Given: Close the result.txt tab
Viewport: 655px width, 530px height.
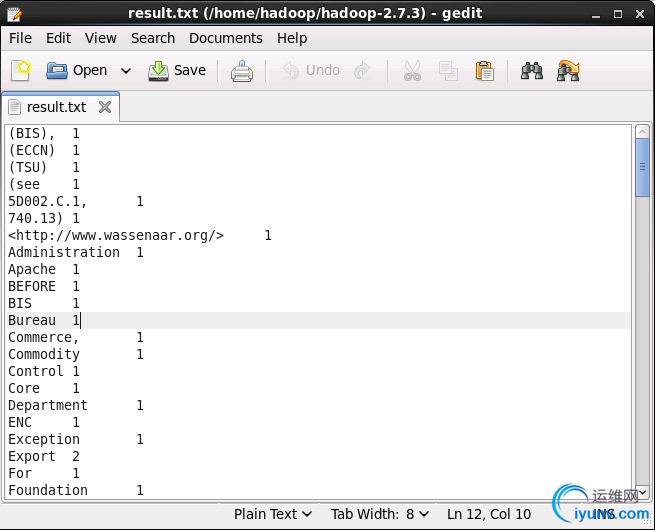Looking at the screenshot, I should coord(105,107).
